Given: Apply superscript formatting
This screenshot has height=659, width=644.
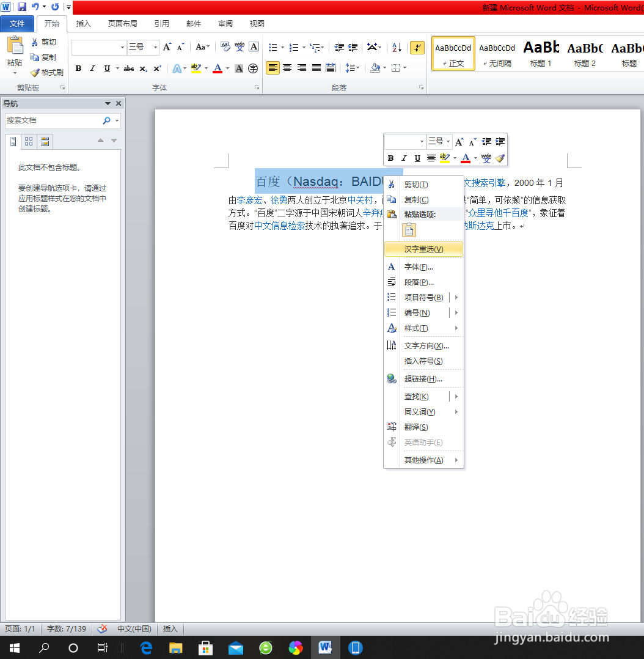Looking at the screenshot, I should coord(158,68).
